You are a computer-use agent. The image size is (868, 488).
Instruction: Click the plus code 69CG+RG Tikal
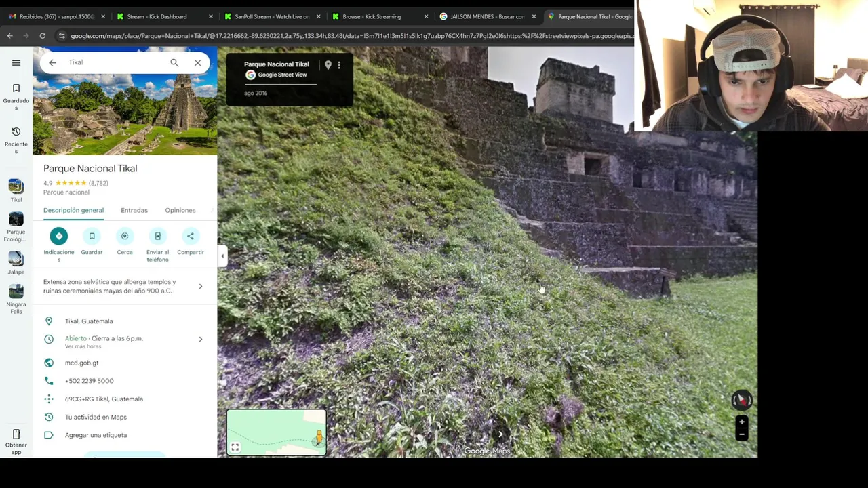click(x=104, y=399)
